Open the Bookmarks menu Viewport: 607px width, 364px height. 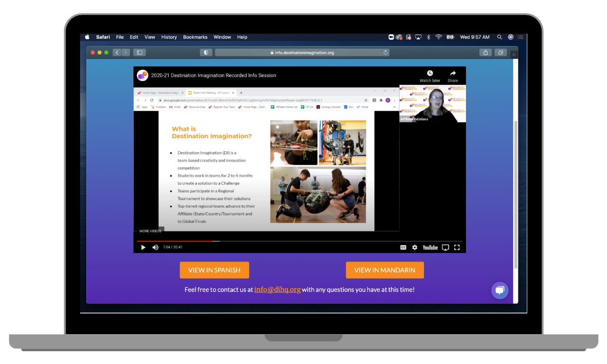tap(195, 37)
